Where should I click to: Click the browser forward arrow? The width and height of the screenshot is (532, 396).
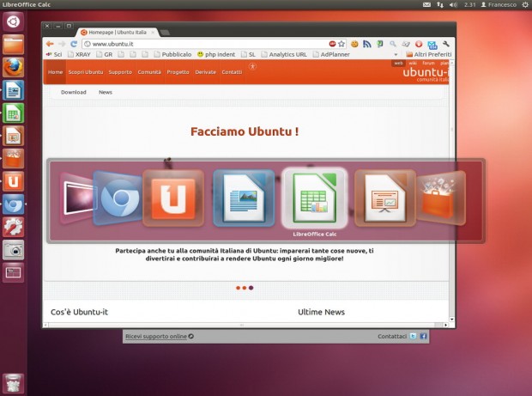pyautogui.click(x=62, y=44)
